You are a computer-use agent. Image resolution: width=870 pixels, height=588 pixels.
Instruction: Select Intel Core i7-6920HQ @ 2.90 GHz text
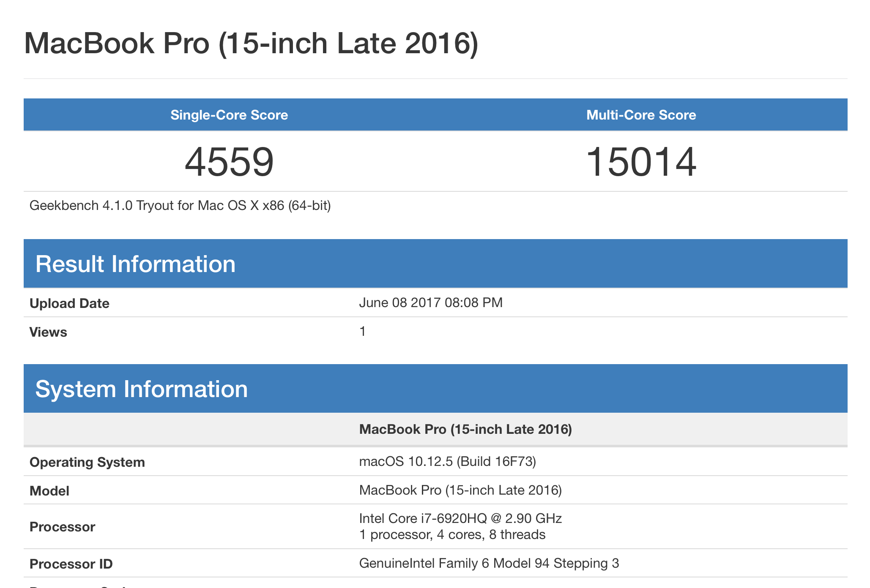(x=460, y=518)
